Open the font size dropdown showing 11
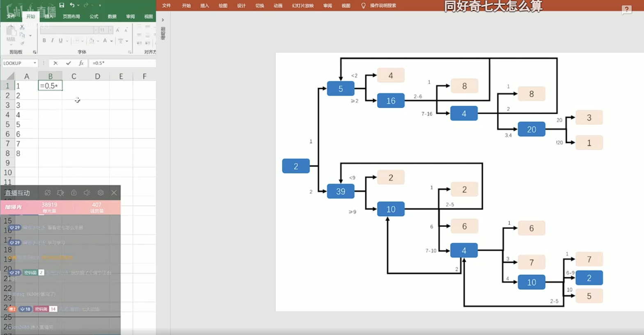The height and width of the screenshot is (335, 644). point(110,30)
